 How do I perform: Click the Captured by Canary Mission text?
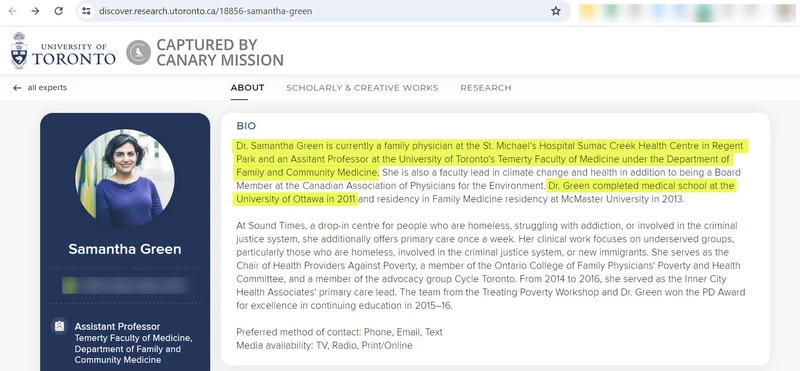click(x=220, y=52)
